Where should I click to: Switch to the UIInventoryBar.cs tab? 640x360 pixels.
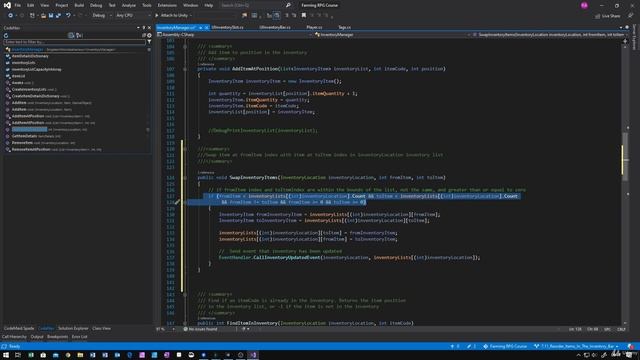[x=275, y=27]
